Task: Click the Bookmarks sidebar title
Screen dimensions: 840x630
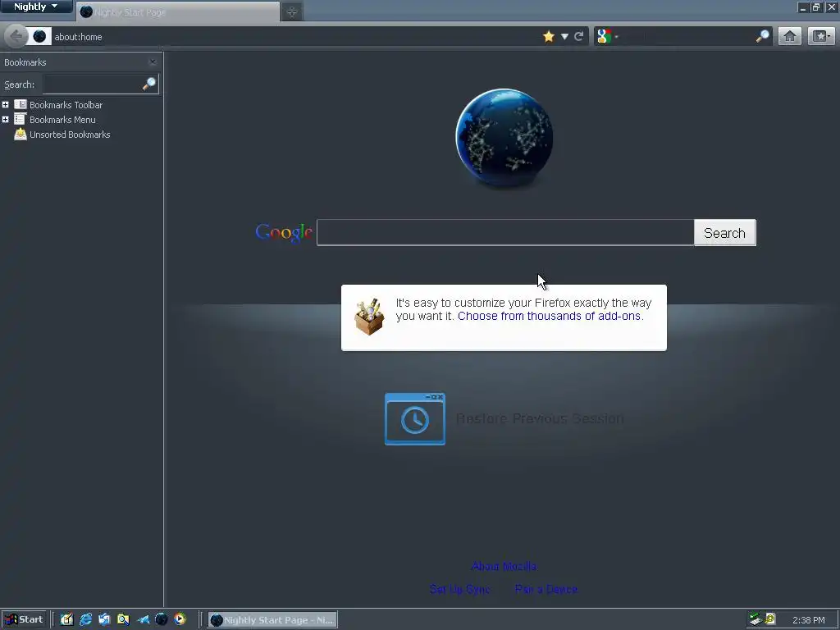Action: 25,62
